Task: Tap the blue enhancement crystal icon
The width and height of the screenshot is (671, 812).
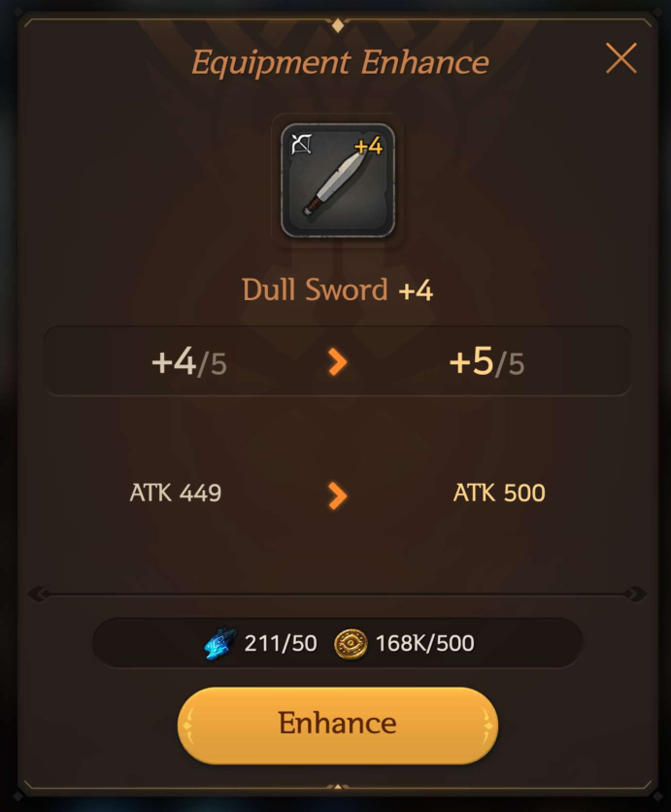Action: pos(220,643)
